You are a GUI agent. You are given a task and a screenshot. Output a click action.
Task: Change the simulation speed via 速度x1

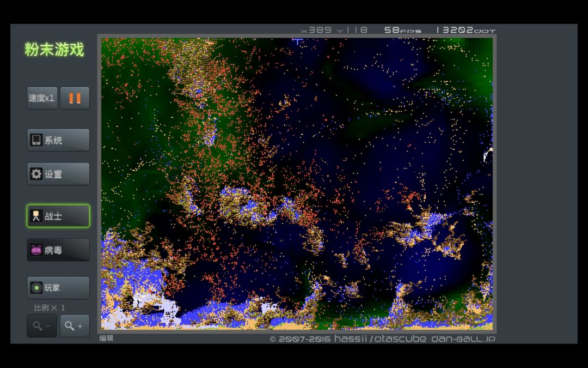42,98
